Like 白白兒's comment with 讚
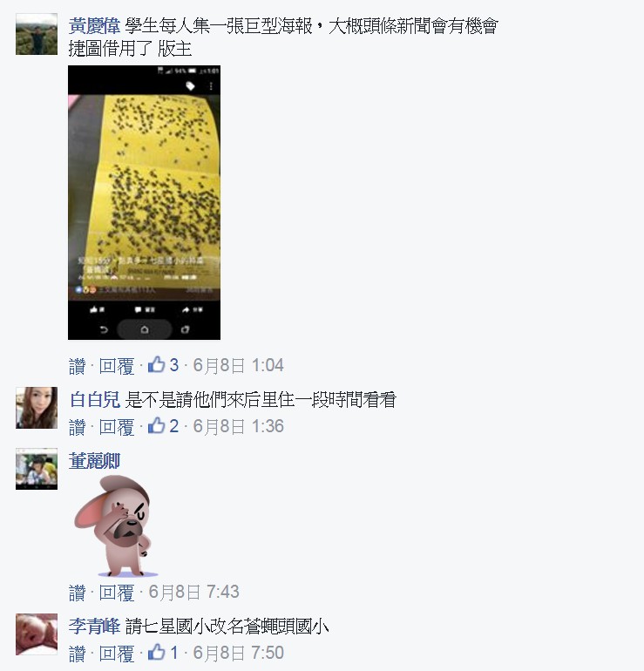This screenshot has width=644, height=671. point(77,427)
